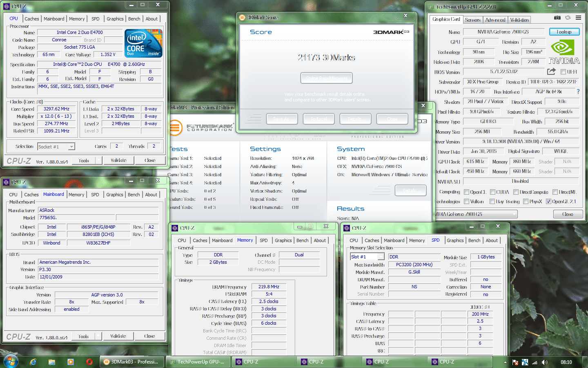Open the Validation tab in GPU-Z

(519, 20)
